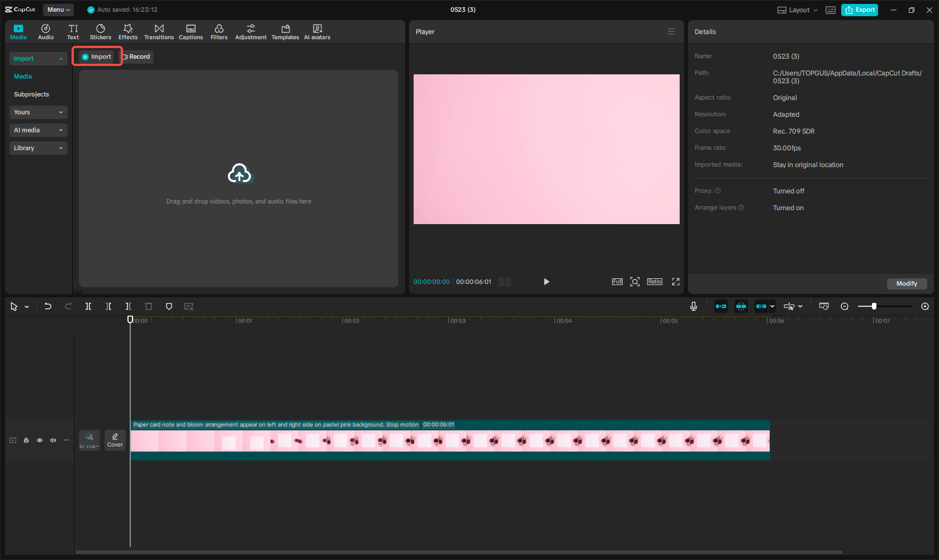Expand the AI media dropdown

pyautogui.click(x=38, y=130)
